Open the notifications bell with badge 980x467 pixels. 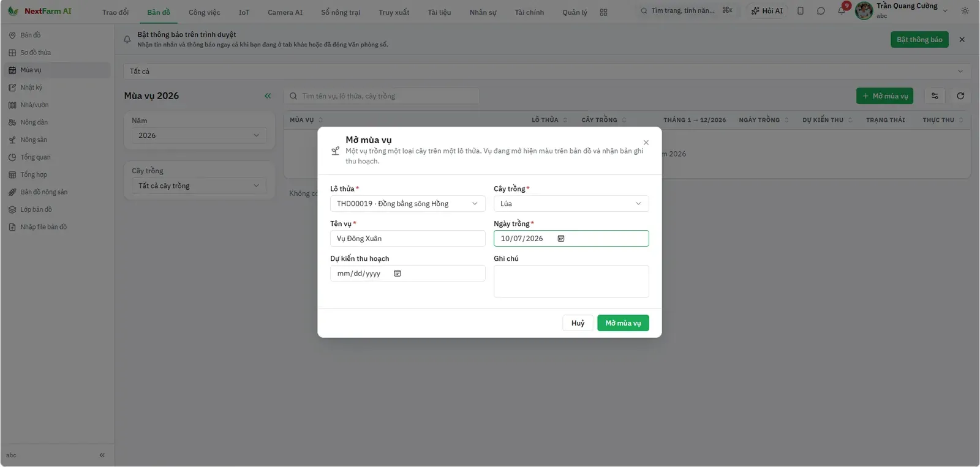click(842, 10)
